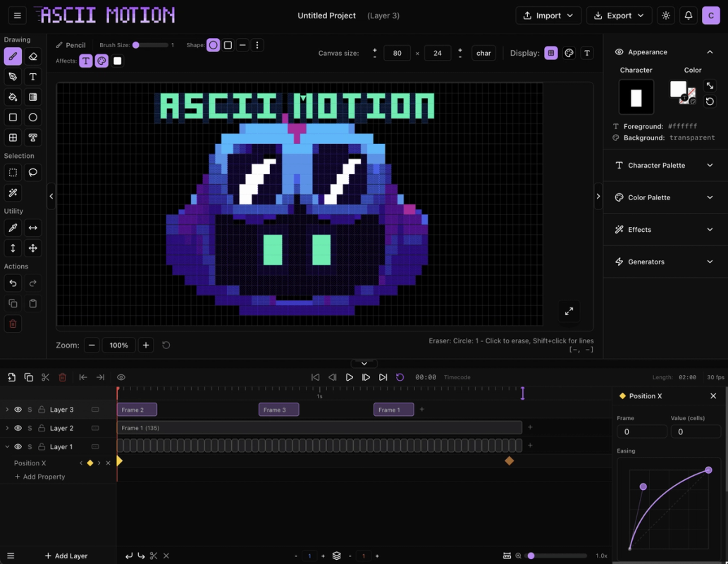Click the foreground color swatch
This screenshot has width=728, height=564.
tap(678, 89)
